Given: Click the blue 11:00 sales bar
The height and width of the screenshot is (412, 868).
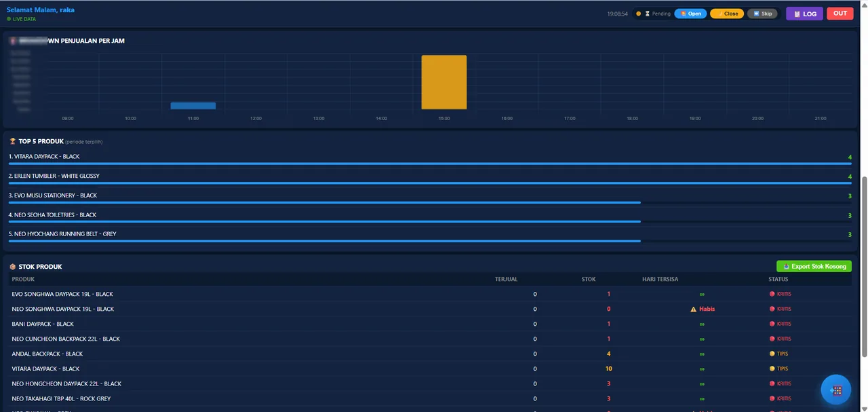Looking at the screenshot, I should (x=193, y=106).
